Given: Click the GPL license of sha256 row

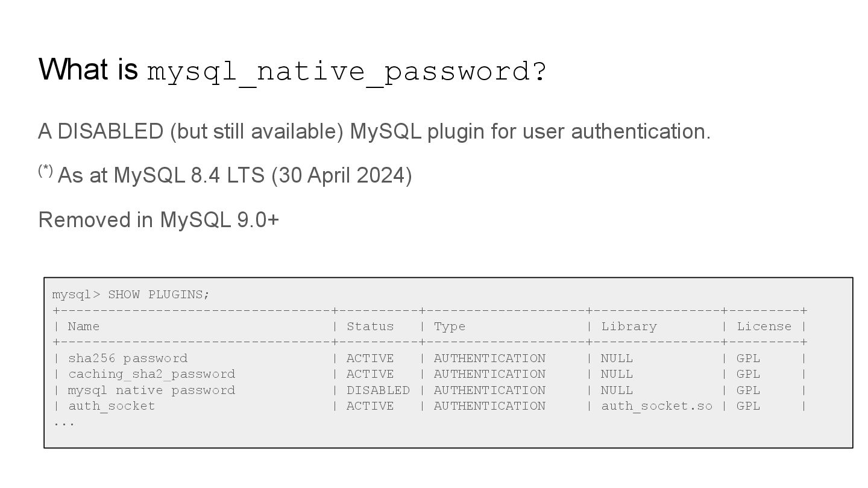Looking at the screenshot, I should click(748, 358).
